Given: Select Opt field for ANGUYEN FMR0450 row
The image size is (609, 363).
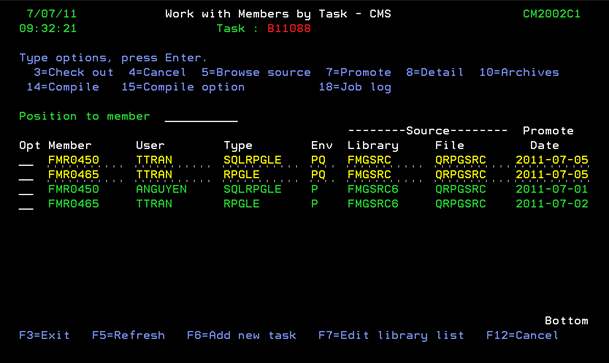Looking at the screenshot, I should pos(26,189).
